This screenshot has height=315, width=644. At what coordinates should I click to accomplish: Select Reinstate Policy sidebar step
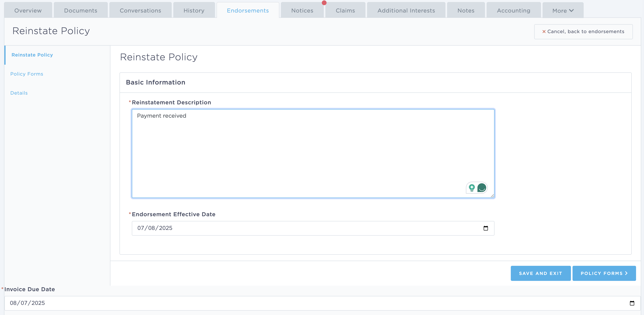[x=32, y=55]
